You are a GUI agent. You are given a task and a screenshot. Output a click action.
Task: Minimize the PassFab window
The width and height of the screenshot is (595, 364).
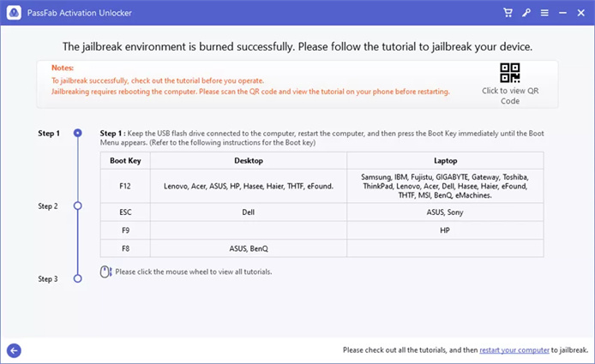pyautogui.click(x=563, y=13)
